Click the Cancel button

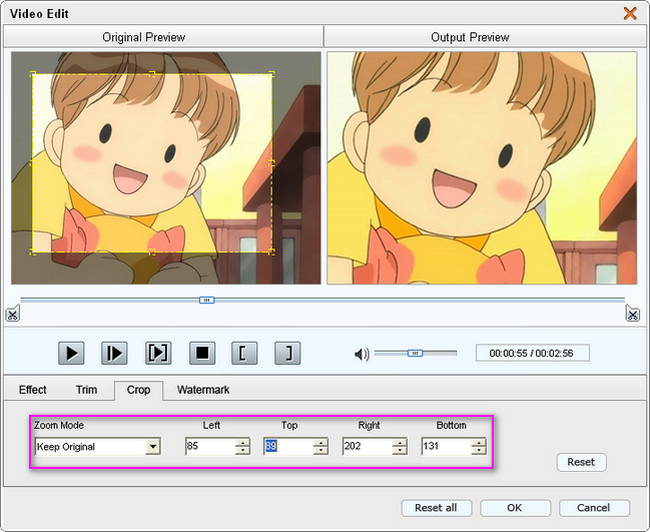pyautogui.click(x=594, y=508)
